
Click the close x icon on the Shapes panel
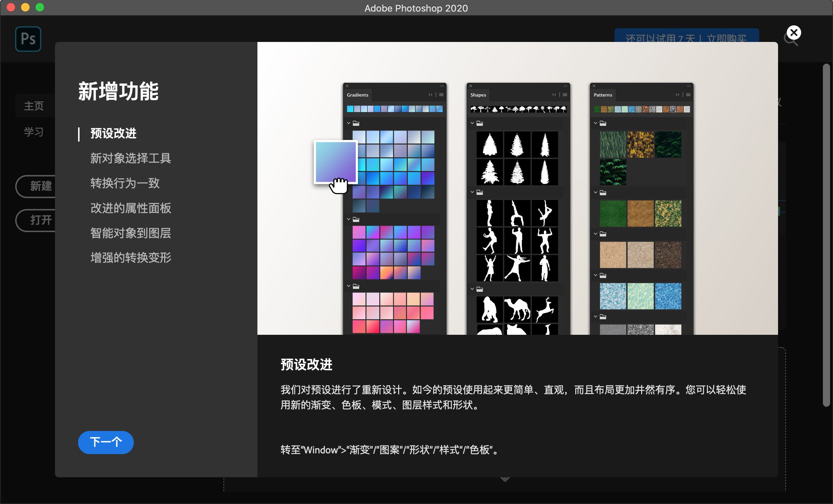point(471,86)
